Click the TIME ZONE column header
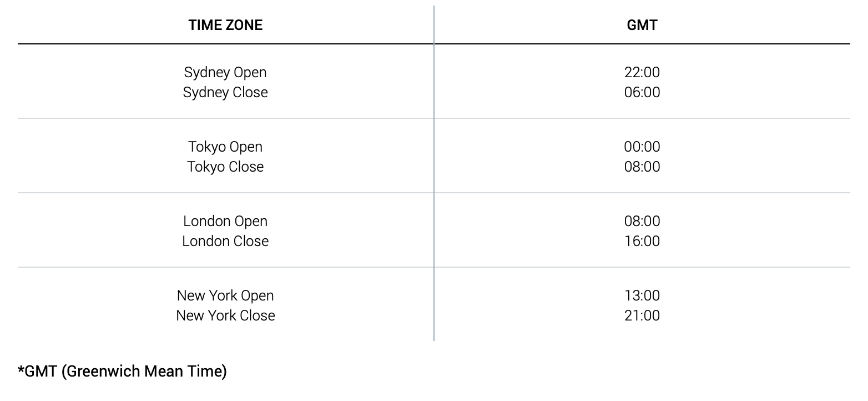This screenshot has height=401, width=868. (225, 25)
